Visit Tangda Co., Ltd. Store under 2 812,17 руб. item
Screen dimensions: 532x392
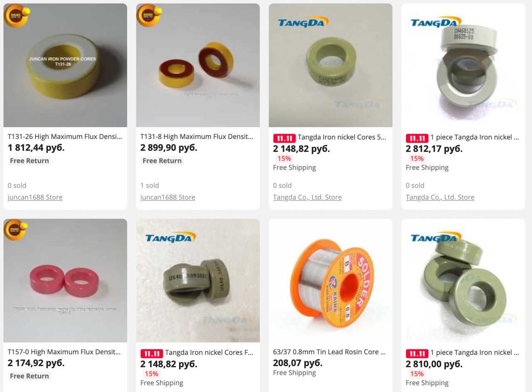(x=440, y=197)
